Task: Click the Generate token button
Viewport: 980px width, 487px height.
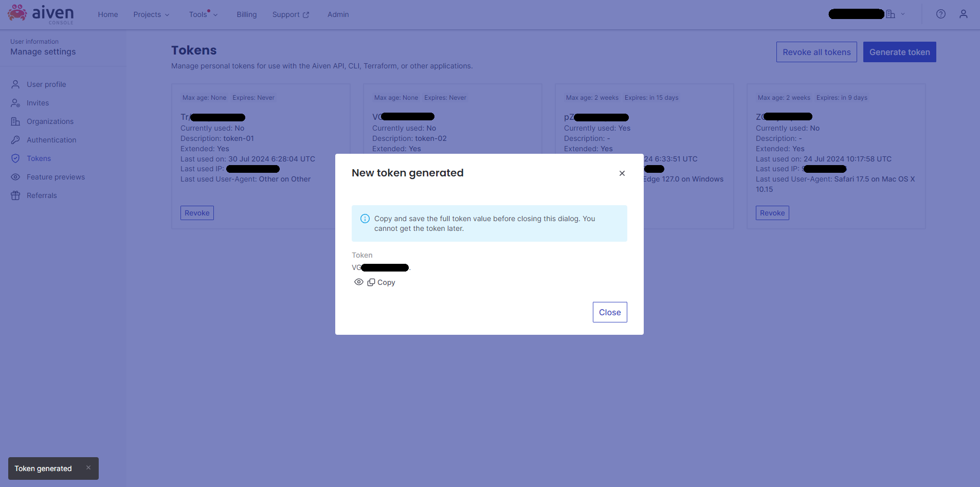Action: click(899, 52)
